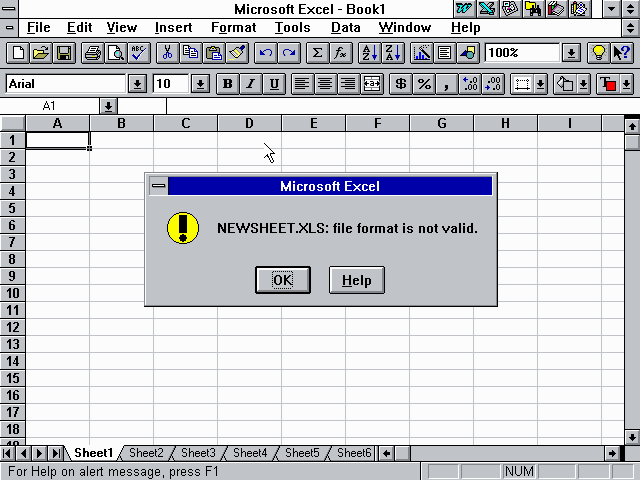Click the Text Box toolbar icon
The height and width of the screenshot is (480, 640).
pyautogui.click(x=444, y=53)
